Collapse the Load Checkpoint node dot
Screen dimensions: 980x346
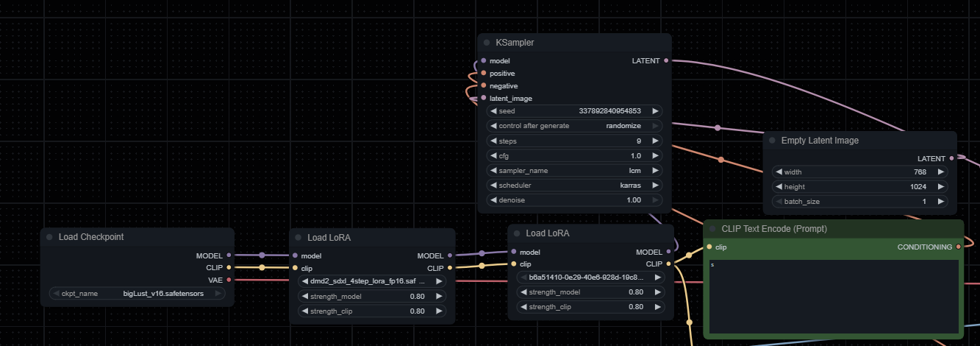[49, 237]
